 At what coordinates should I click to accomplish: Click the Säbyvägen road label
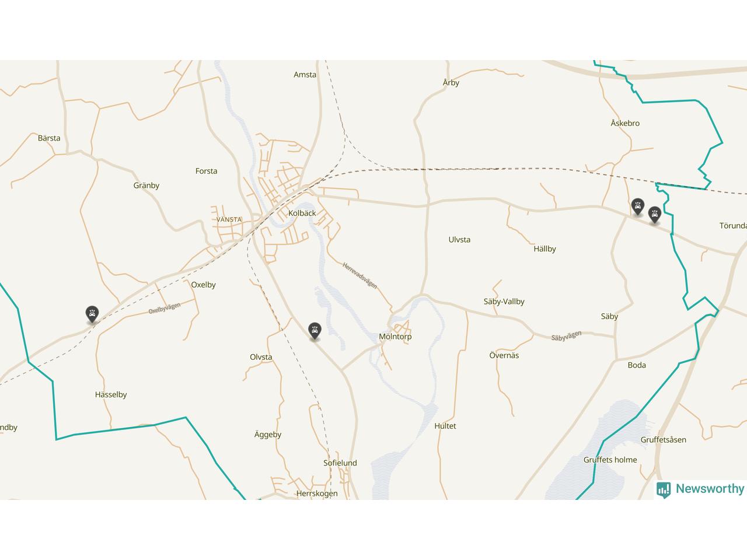click(x=567, y=336)
